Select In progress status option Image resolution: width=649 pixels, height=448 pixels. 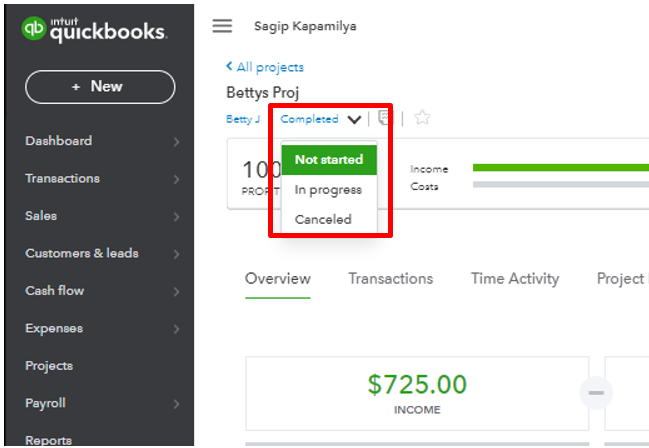pos(329,190)
